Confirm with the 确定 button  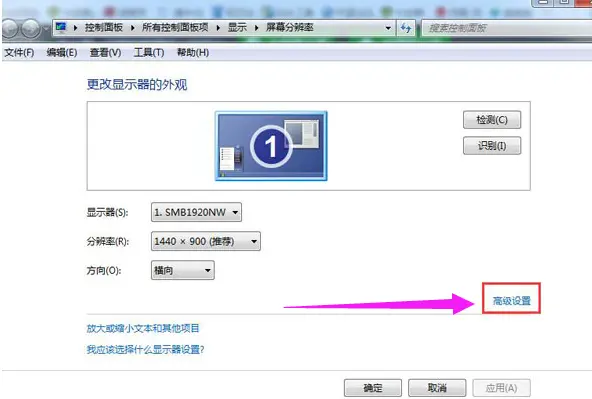click(373, 388)
